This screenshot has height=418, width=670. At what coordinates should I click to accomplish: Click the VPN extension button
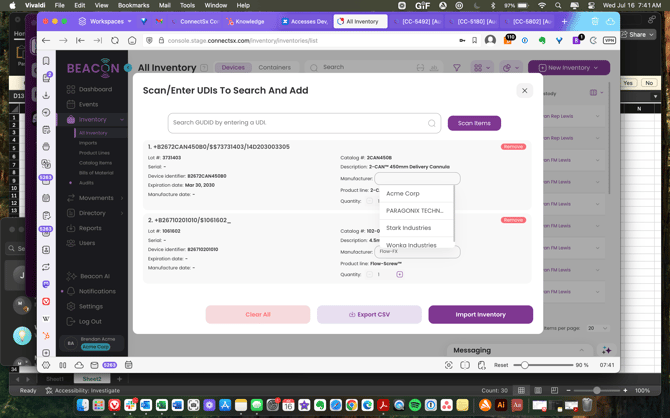click(x=609, y=41)
